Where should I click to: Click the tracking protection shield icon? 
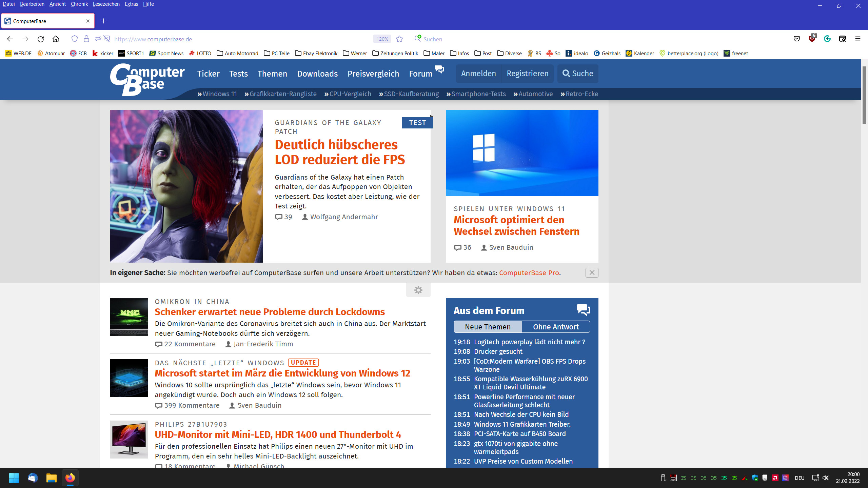[75, 39]
